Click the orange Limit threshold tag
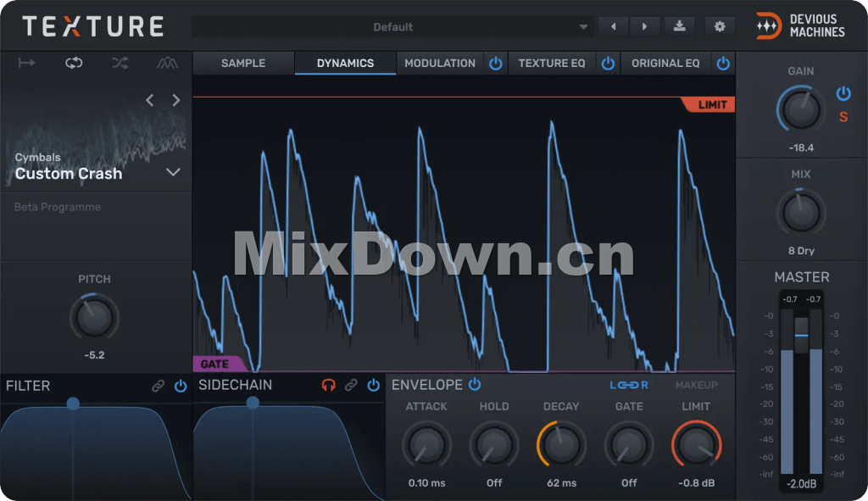The width and height of the screenshot is (868, 501). click(x=709, y=104)
